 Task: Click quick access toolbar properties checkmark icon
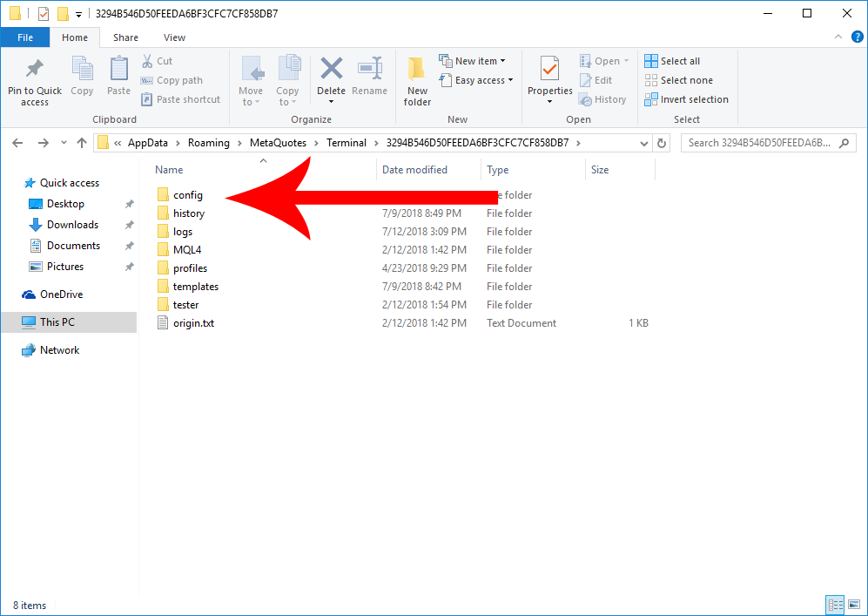pyautogui.click(x=44, y=13)
